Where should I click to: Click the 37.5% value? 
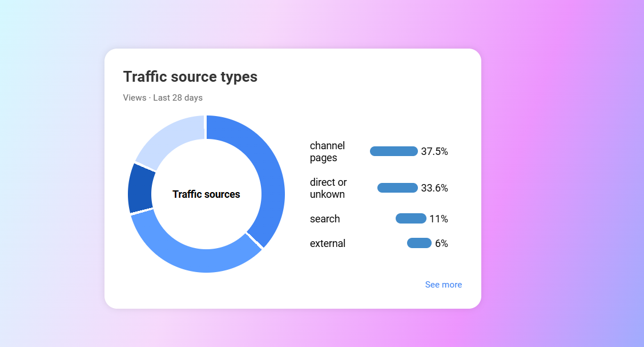(434, 151)
